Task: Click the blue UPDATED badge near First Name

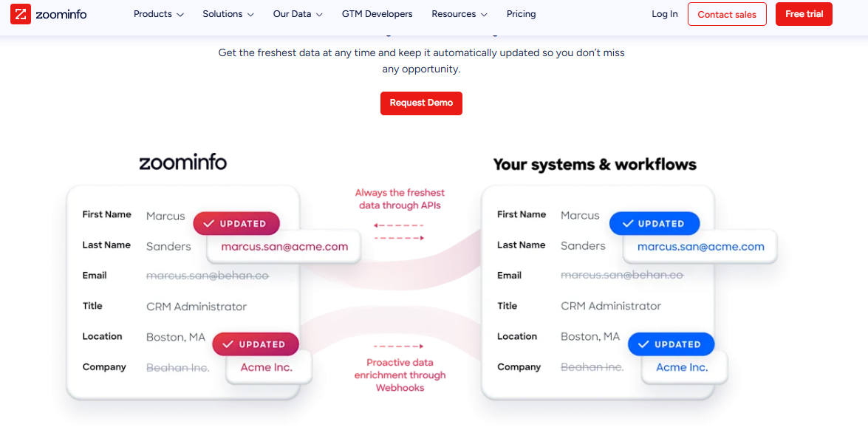Action: coord(655,224)
